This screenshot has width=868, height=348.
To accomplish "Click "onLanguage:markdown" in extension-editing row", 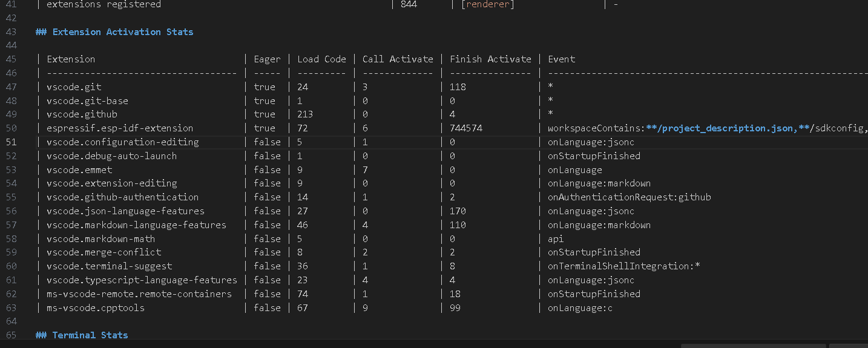I will click(599, 183).
